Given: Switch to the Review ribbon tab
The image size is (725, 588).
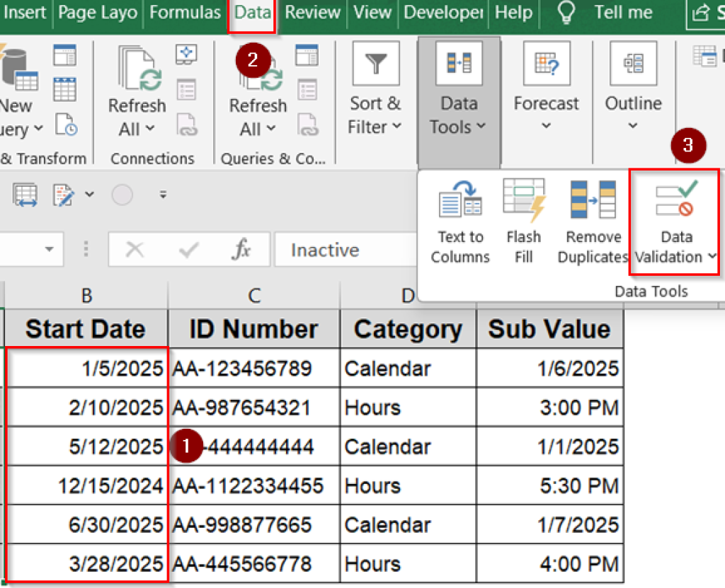Looking at the screenshot, I should 312,12.
